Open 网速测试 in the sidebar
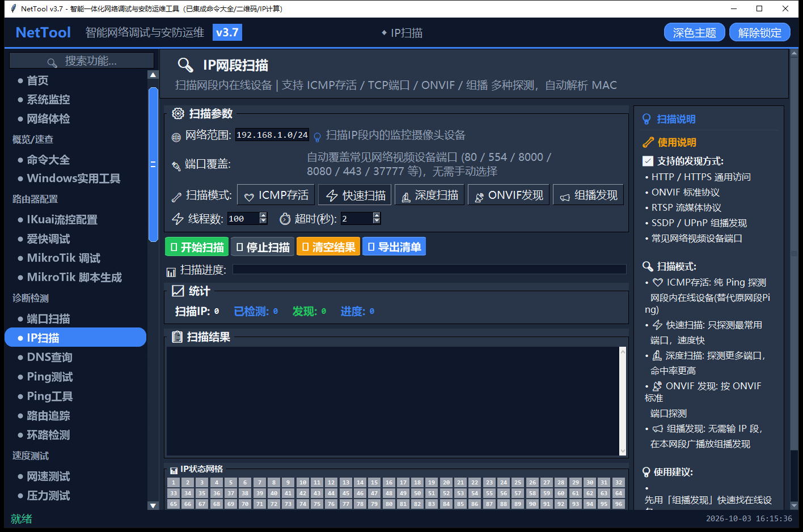The image size is (803, 532). pyautogui.click(x=48, y=476)
